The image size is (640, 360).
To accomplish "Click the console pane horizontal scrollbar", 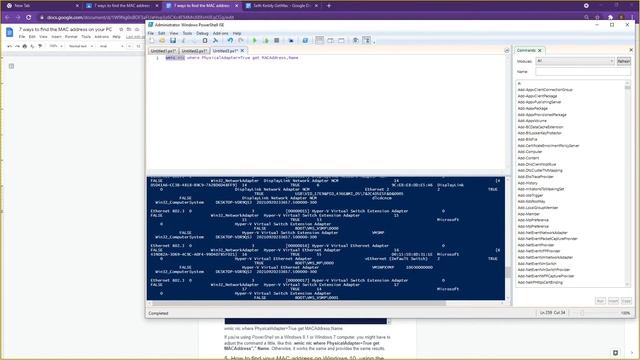I will [327, 303].
